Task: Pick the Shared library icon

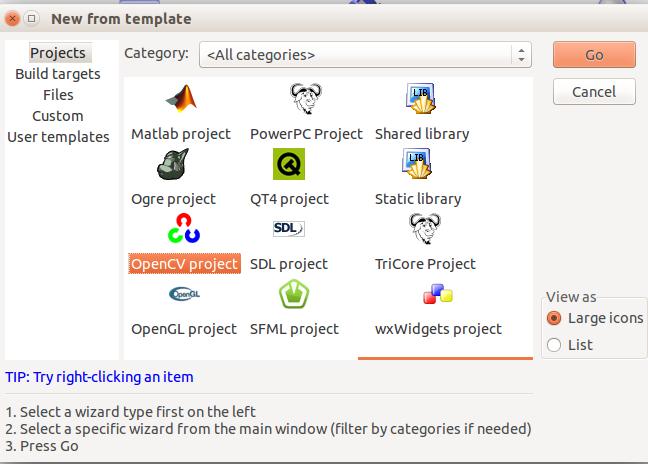Action: click(421, 98)
